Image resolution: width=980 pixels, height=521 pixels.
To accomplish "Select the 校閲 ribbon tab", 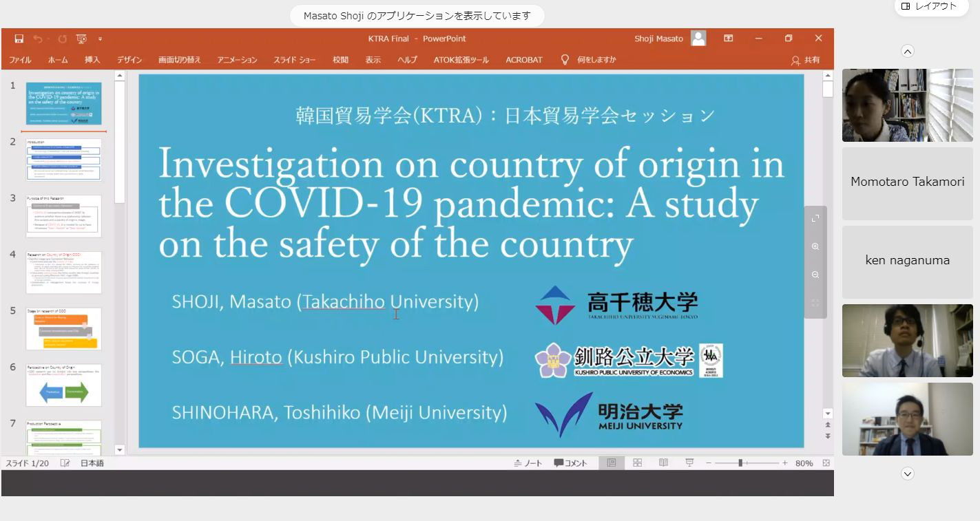I will coord(340,60).
